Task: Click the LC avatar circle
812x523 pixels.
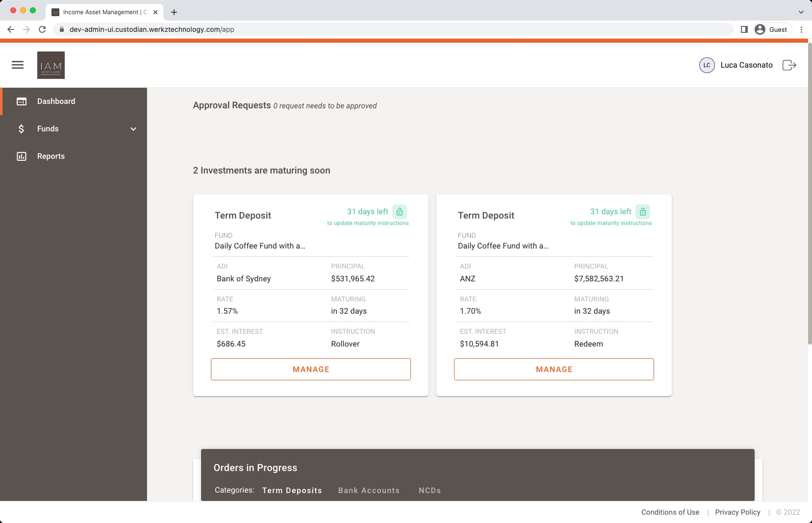Action: point(707,65)
